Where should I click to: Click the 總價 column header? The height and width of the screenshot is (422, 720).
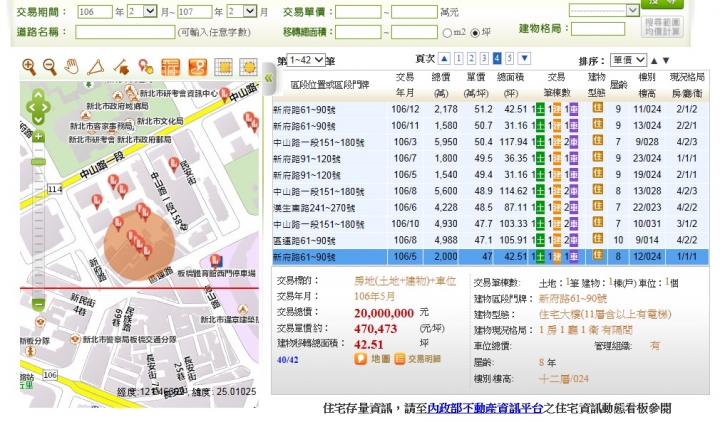441,85
